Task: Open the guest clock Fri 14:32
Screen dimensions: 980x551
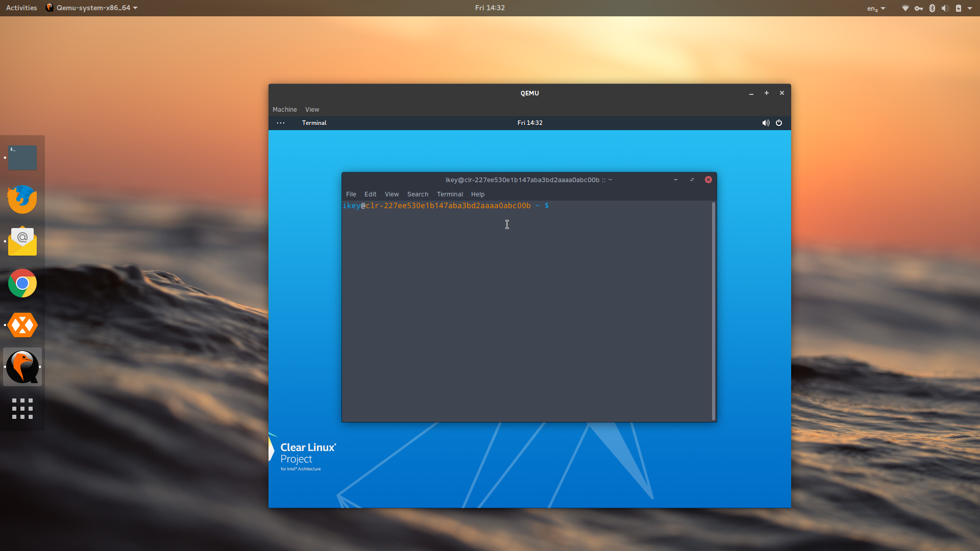Action: point(530,123)
